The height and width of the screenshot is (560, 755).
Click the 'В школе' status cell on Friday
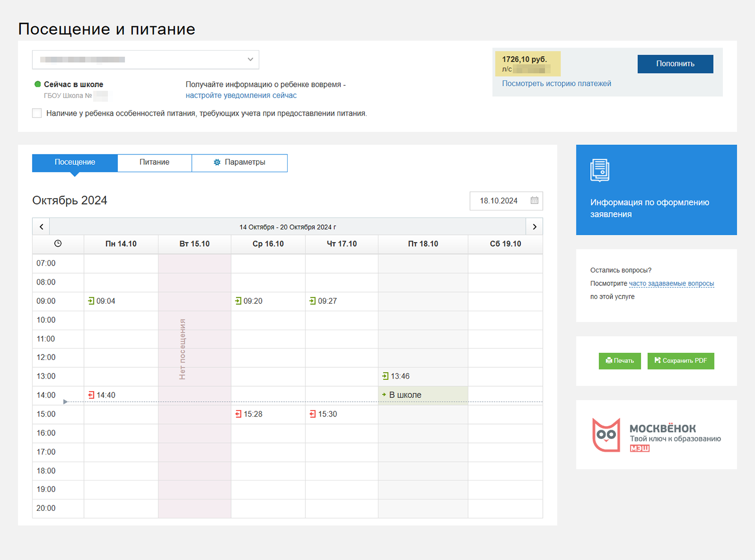pos(423,395)
